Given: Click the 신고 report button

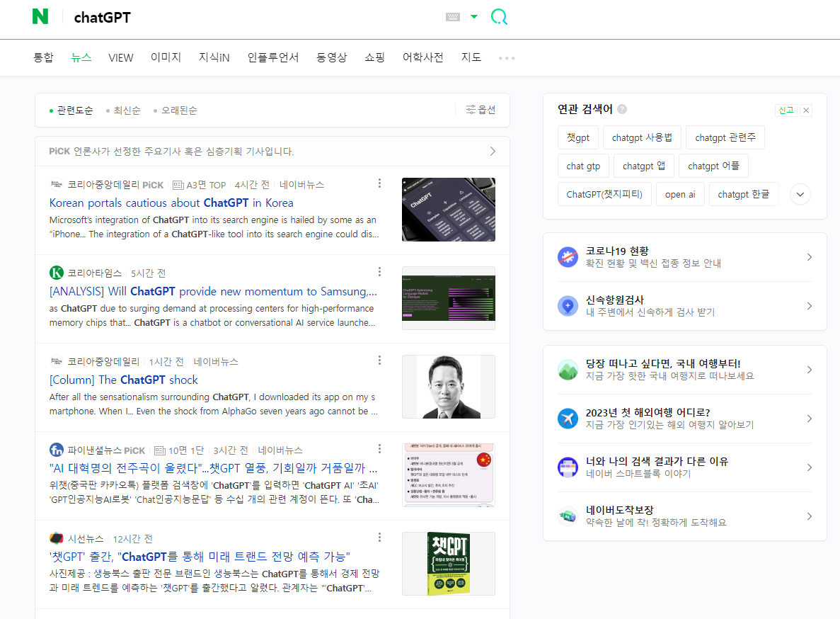Looking at the screenshot, I should coord(786,110).
